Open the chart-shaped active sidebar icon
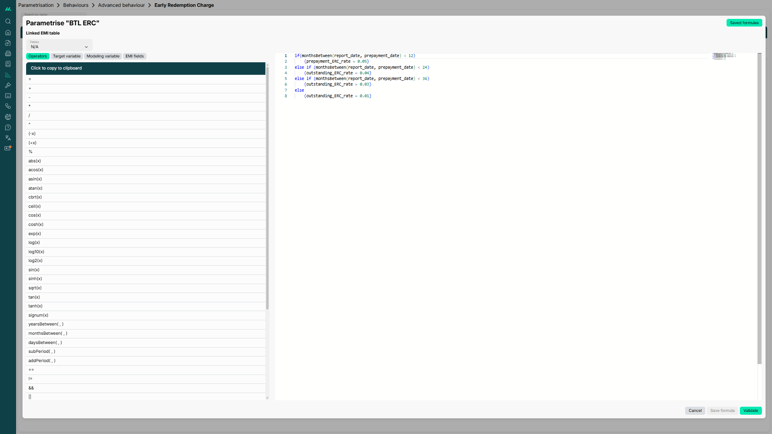Viewport: 772px width, 434px height. 8,75
